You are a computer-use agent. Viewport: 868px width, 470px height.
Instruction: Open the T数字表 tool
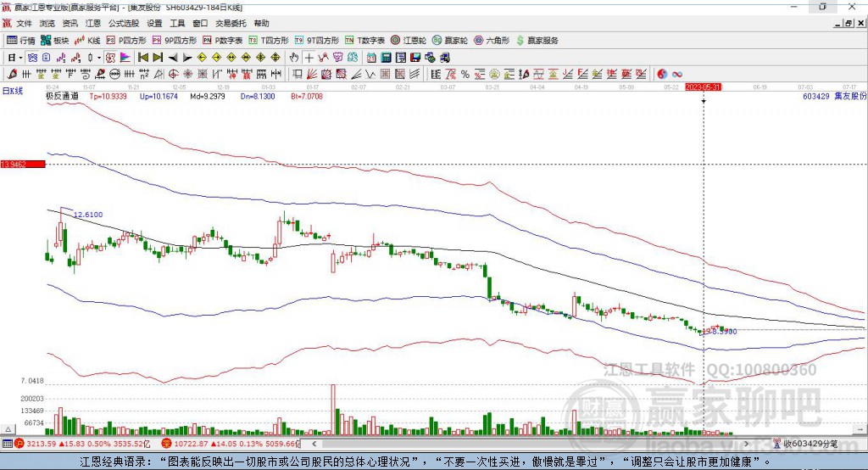(364, 41)
